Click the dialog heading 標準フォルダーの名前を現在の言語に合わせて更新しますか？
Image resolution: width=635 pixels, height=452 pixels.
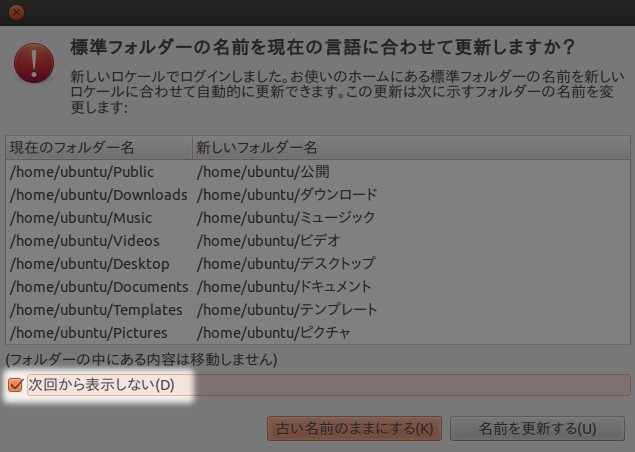(x=323, y=47)
